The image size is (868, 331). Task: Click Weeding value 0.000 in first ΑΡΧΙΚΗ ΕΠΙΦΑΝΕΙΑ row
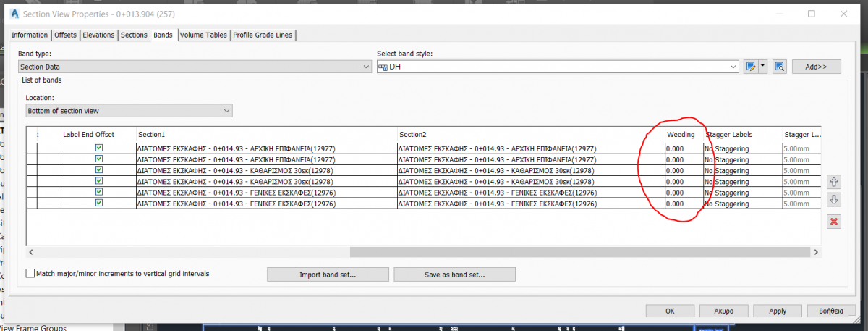coord(684,148)
